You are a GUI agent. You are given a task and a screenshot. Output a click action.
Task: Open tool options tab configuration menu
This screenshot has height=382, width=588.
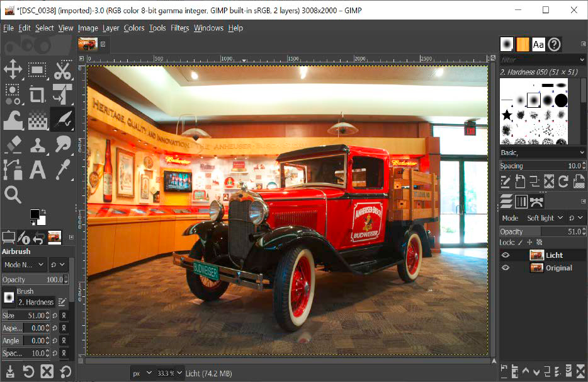click(x=71, y=238)
